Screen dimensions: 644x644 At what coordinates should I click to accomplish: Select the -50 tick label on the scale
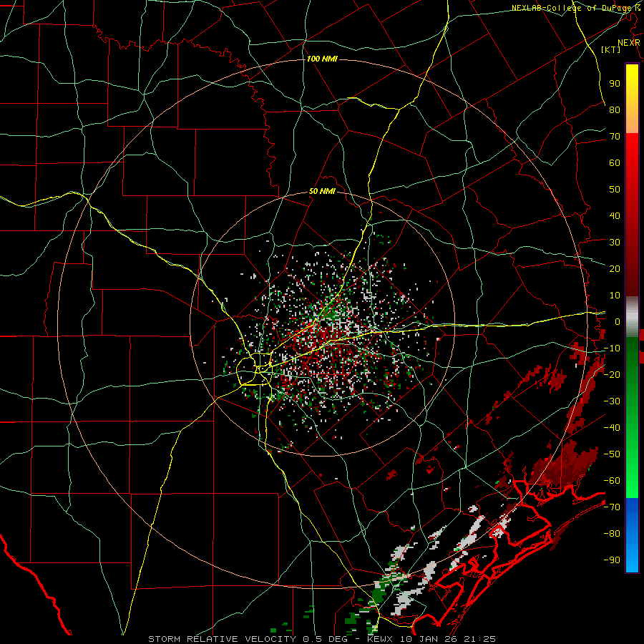612,454
